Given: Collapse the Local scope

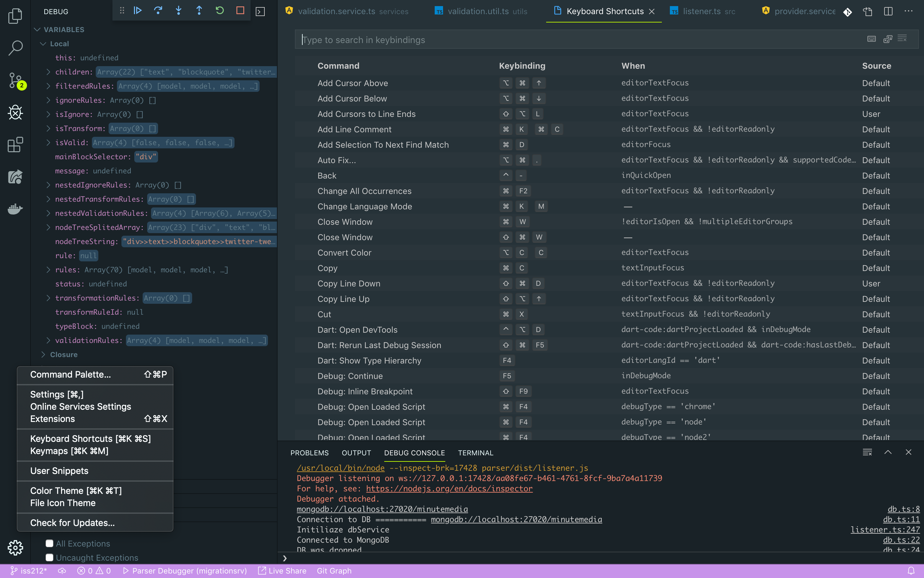Looking at the screenshot, I should coord(43,44).
